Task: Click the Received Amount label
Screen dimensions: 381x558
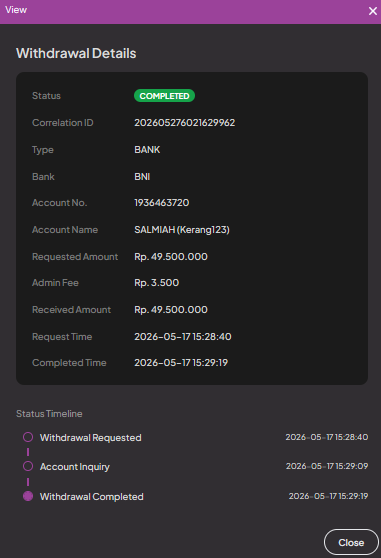Action: pyautogui.click(x=72, y=310)
